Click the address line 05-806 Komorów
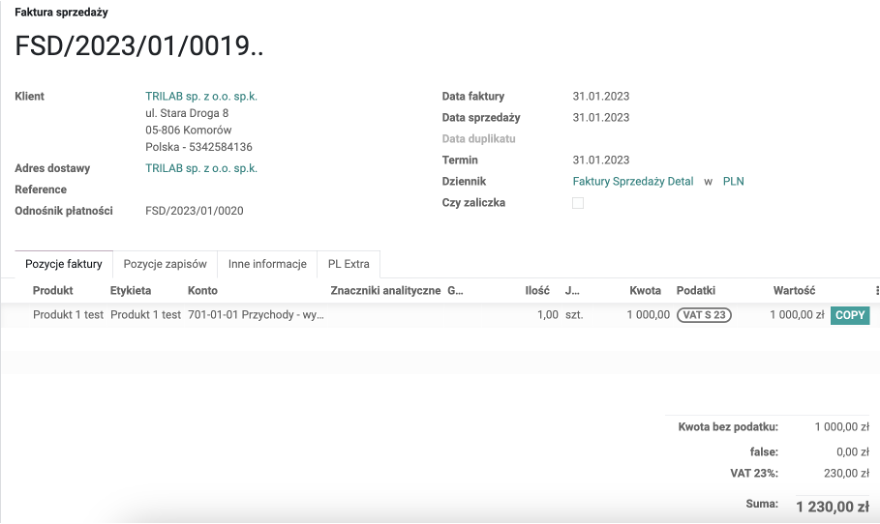This screenshot has width=880, height=524. 189,130
